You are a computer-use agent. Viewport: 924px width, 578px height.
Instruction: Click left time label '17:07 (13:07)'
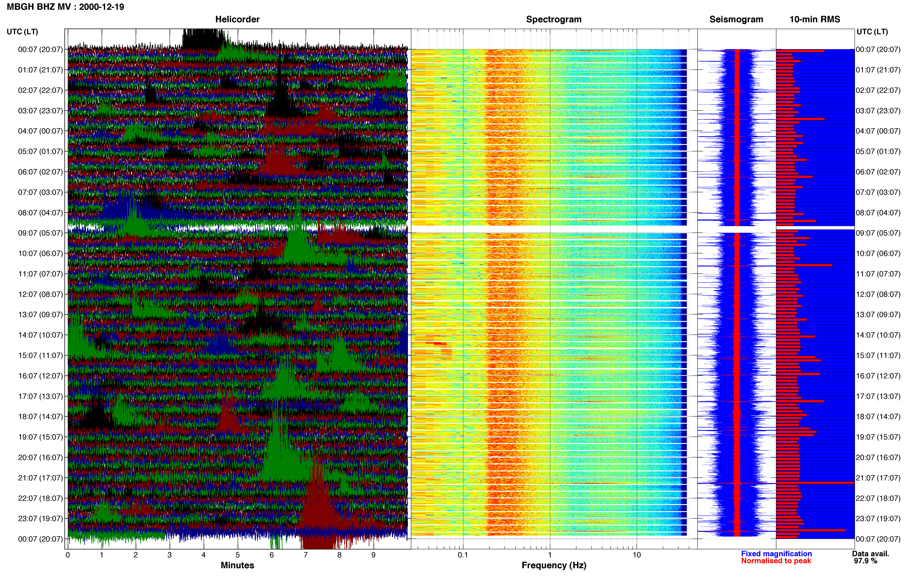tap(40, 396)
